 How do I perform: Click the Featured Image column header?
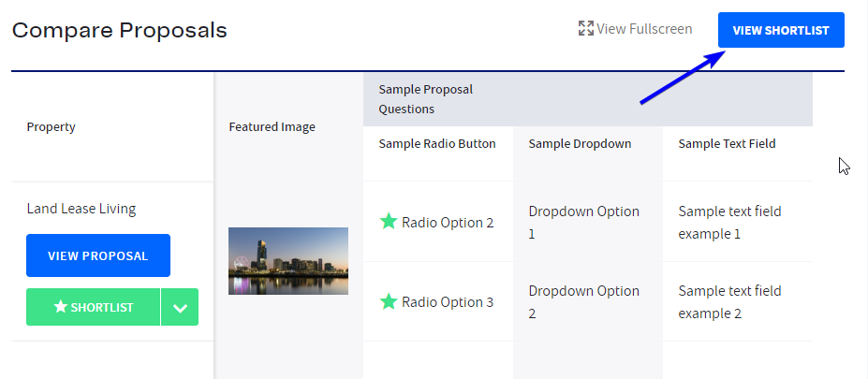click(x=272, y=126)
